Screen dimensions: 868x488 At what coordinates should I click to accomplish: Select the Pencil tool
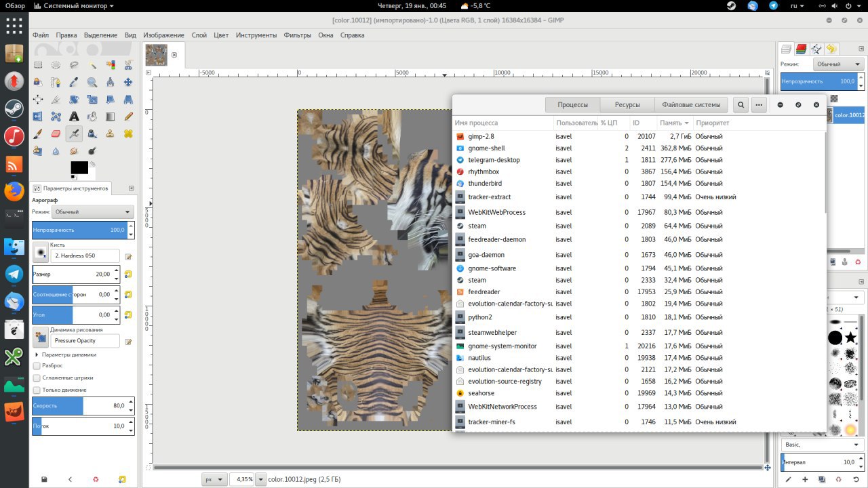[x=127, y=117]
